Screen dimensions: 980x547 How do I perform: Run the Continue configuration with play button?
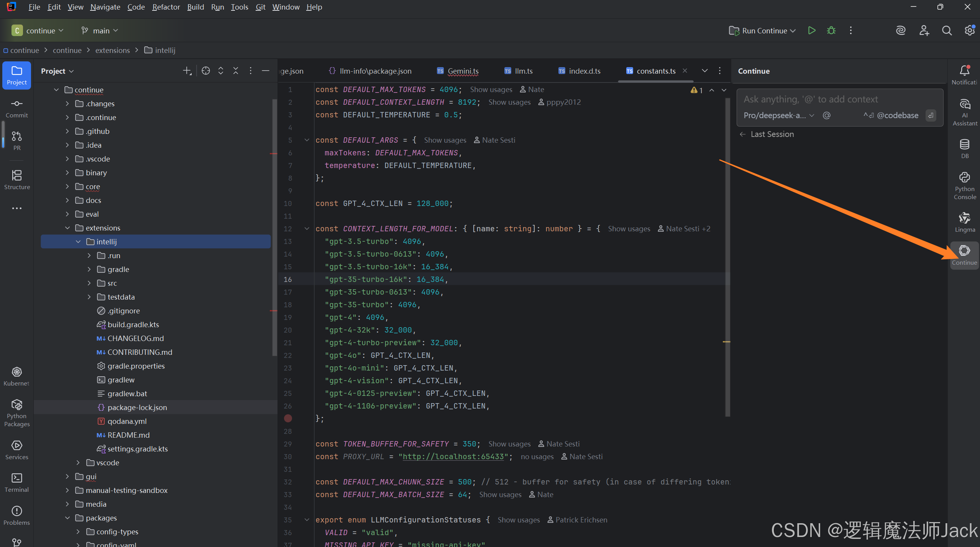811,31
